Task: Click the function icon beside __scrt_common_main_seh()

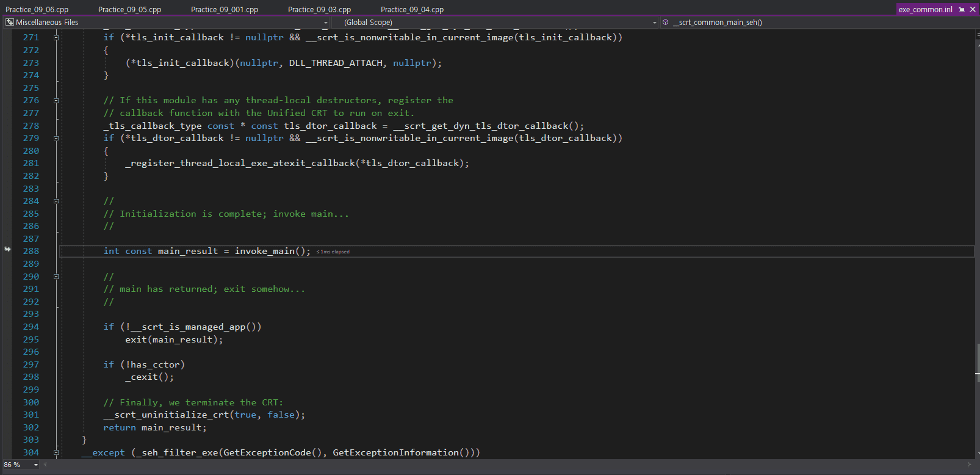Action: pyautogui.click(x=665, y=22)
